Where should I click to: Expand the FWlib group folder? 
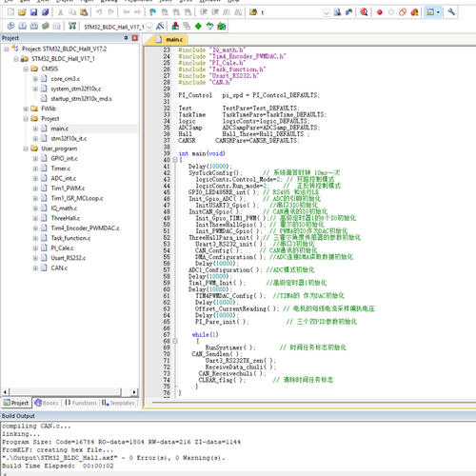click(26, 109)
